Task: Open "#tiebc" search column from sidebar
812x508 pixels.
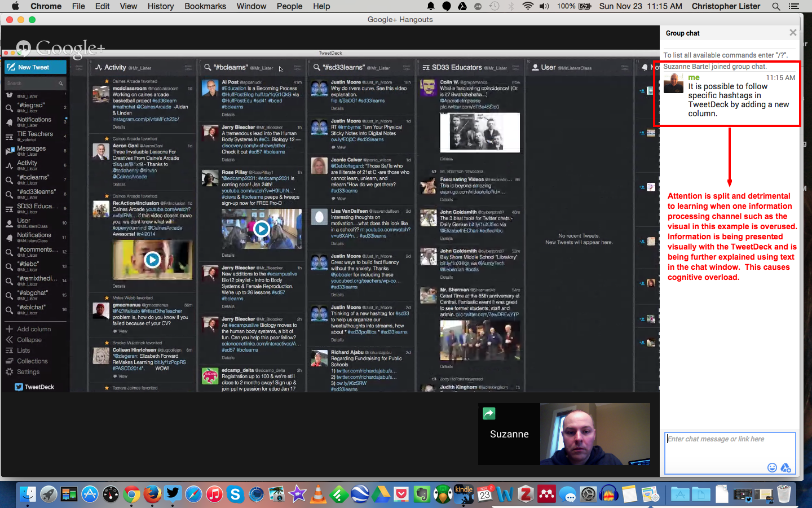Action: click(x=36, y=266)
